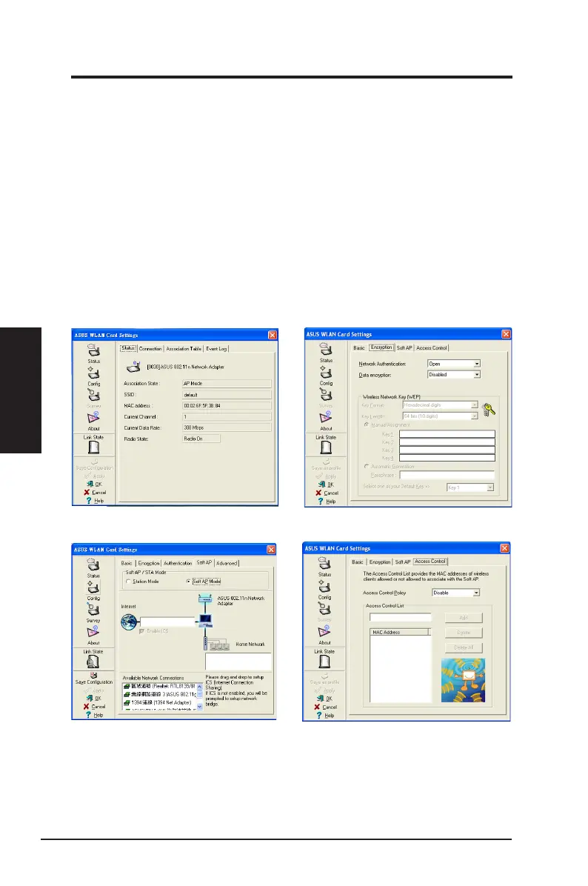Screen dimensions: 588x886
Task: Click the Delete All button
Action: pos(464,647)
